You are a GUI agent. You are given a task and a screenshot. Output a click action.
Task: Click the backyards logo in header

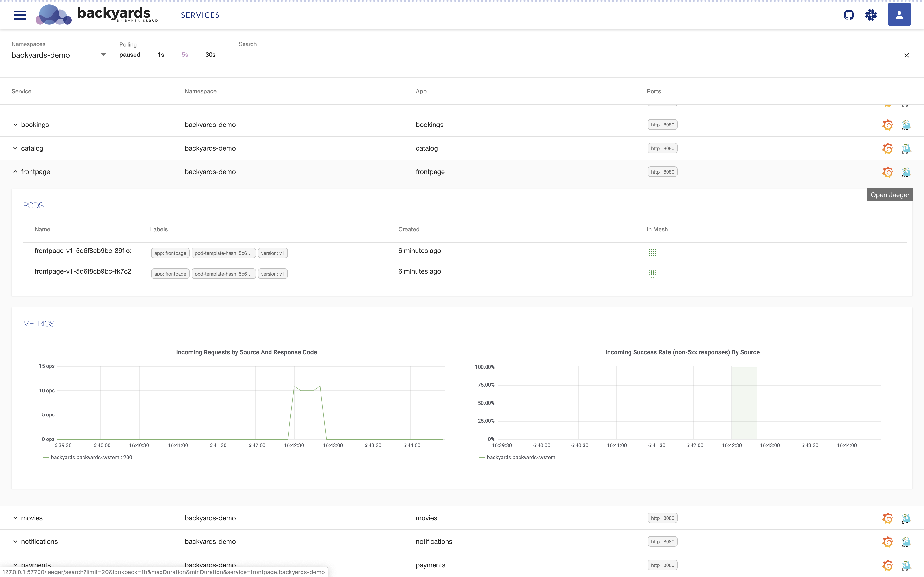pyautogui.click(x=96, y=15)
